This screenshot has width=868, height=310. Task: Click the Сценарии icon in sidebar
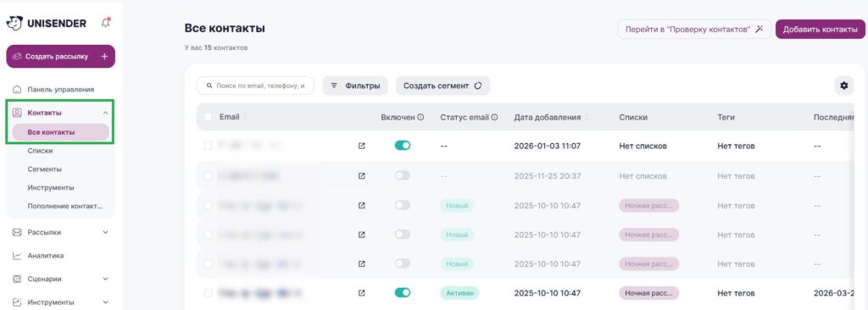17,279
